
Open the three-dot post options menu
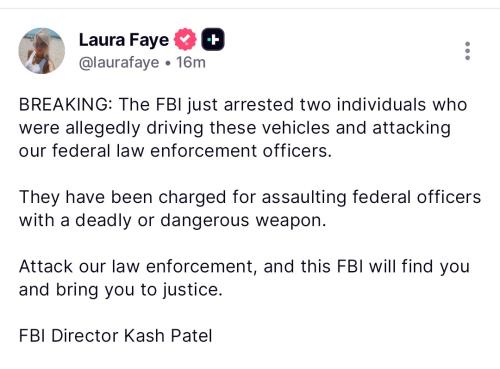pyautogui.click(x=468, y=51)
